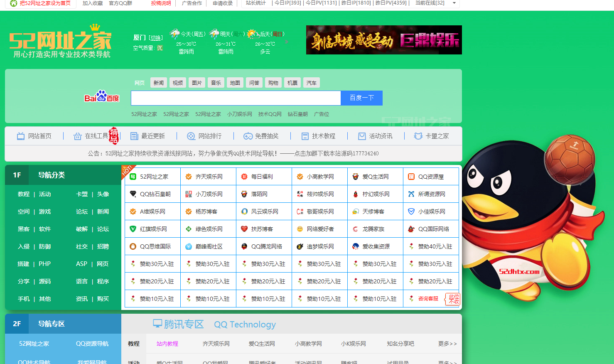This screenshot has width=614, height=364.
Task: Click the 源码 category in the sidebar
Action: click(45, 281)
